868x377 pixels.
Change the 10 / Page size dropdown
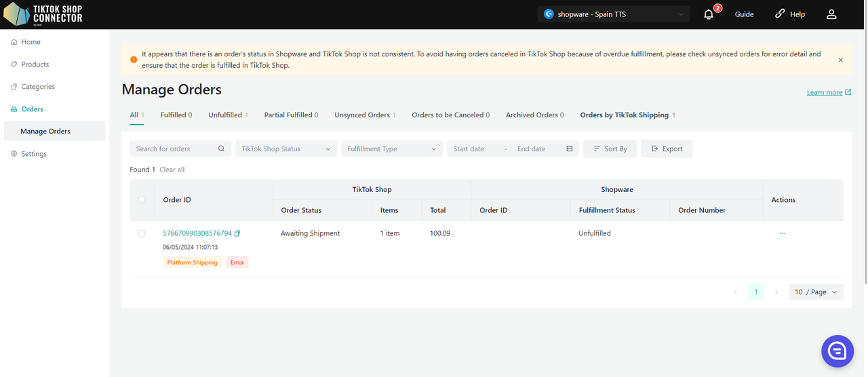pyautogui.click(x=816, y=292)
